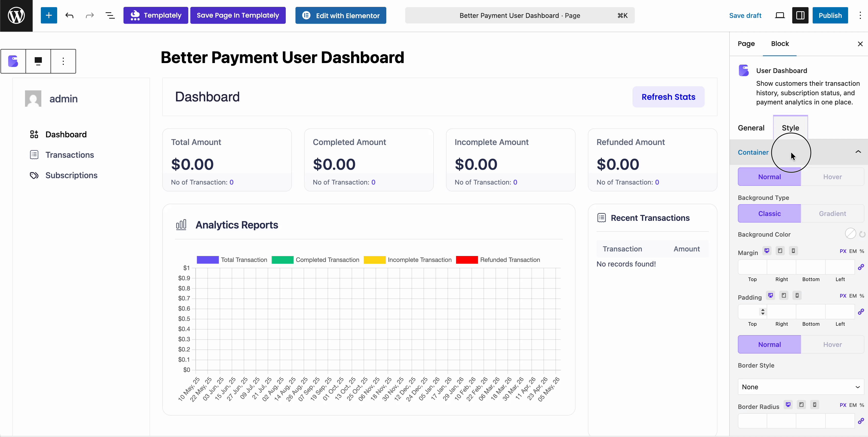
Task: Open the editor options three-dot menu
Action: pyautogui.click(x=860, y=16)
